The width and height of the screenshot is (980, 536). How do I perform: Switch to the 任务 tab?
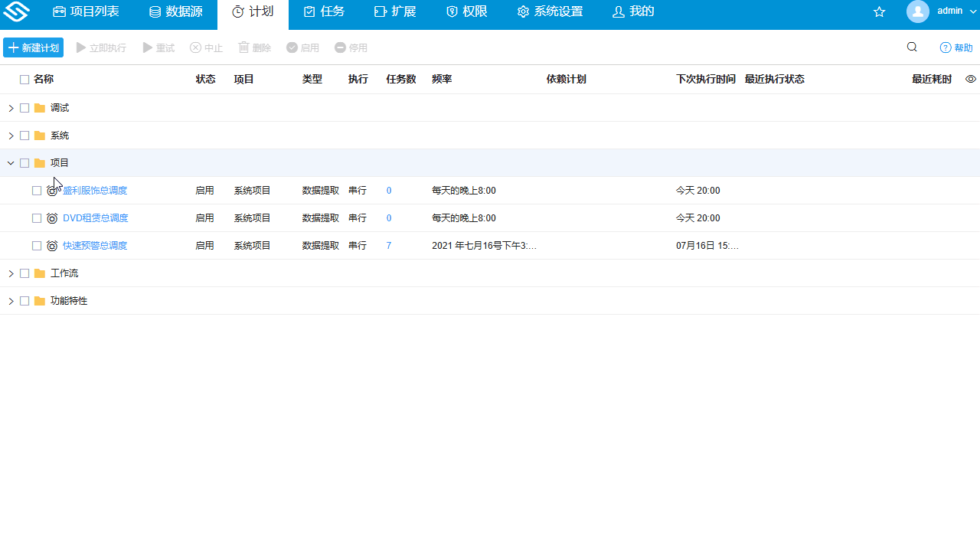tap(323, 11)
